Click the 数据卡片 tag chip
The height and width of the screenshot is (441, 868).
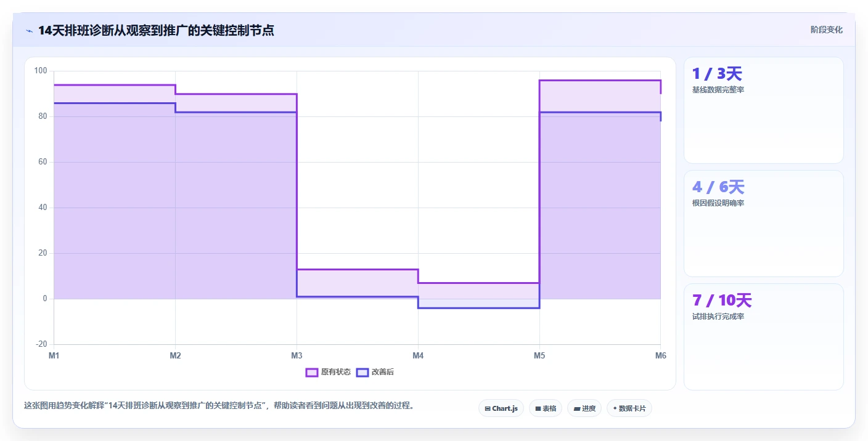coord(629,408)
